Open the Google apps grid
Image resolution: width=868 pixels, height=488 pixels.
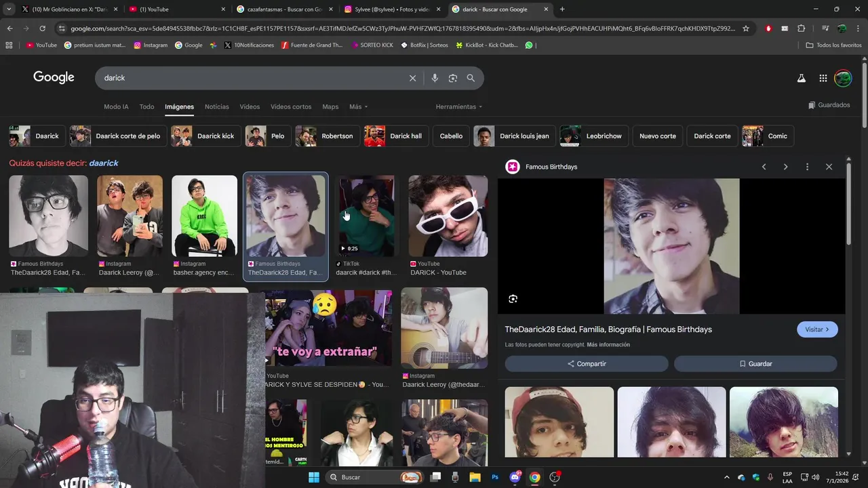coord(823,78)
